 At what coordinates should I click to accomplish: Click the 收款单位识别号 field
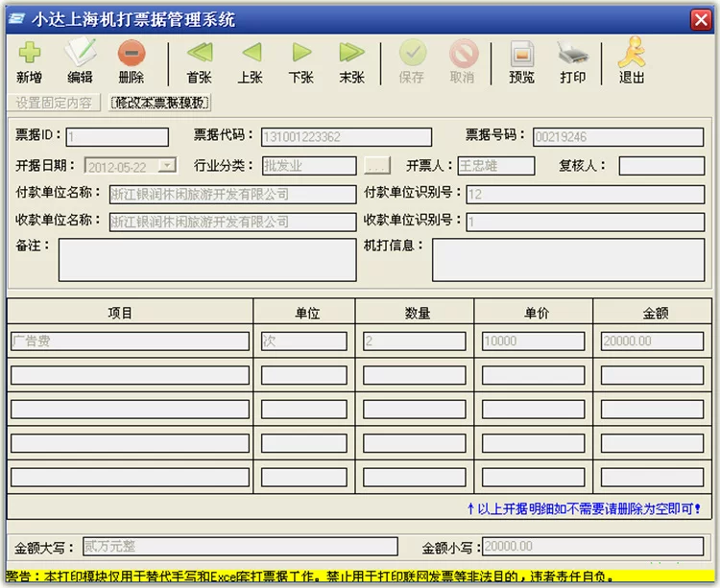click(x=586, y=222)
